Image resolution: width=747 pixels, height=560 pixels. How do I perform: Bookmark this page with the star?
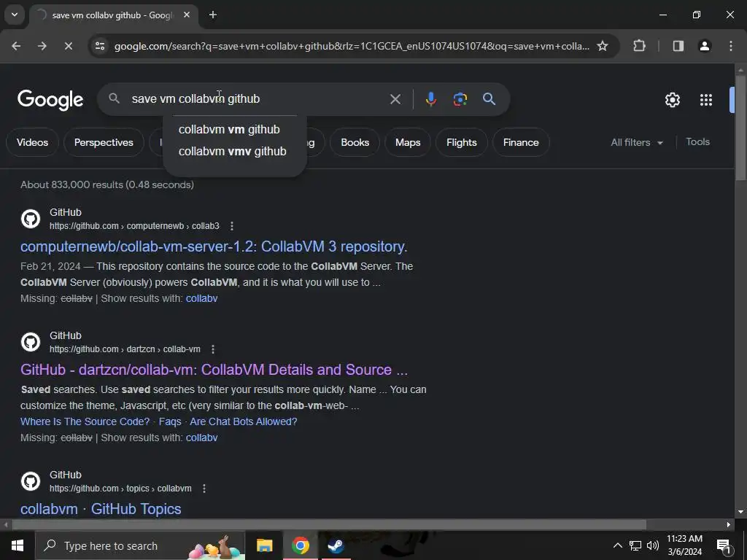click(x=603, y=46)
